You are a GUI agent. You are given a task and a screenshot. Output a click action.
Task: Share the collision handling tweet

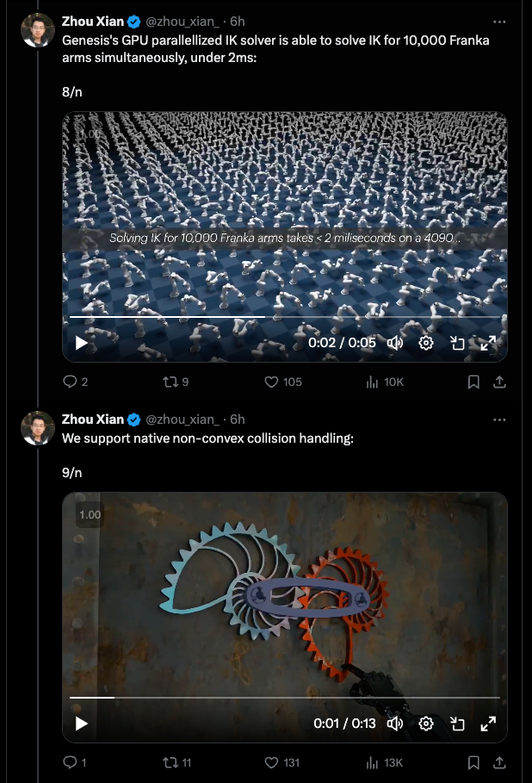click(x=501, y=762)
